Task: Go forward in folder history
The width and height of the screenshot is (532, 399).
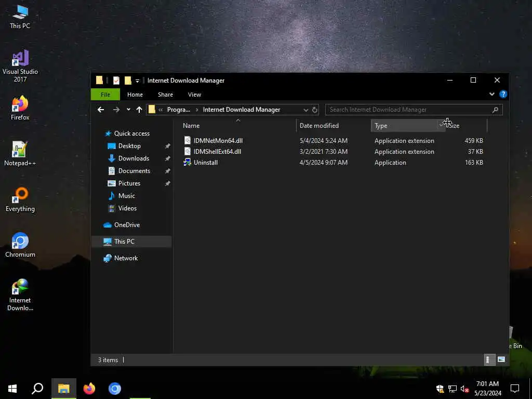Action: coord(116,110)
